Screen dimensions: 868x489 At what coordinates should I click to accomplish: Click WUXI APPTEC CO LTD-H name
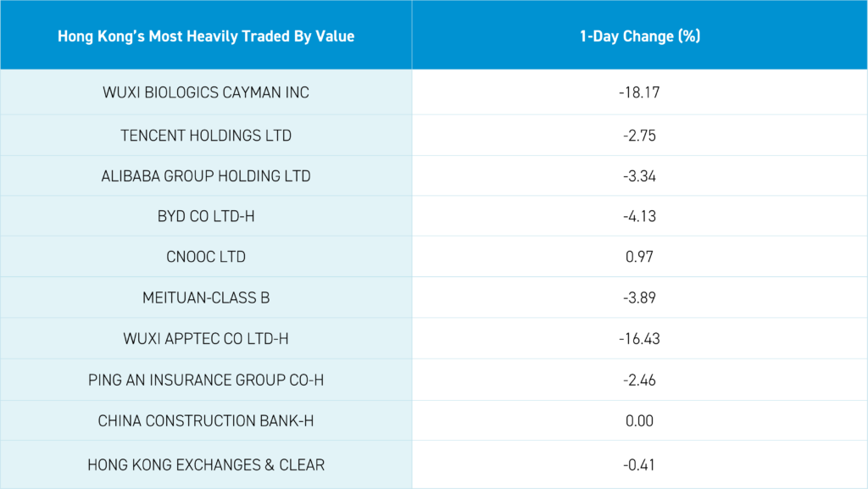click(206, 339)
